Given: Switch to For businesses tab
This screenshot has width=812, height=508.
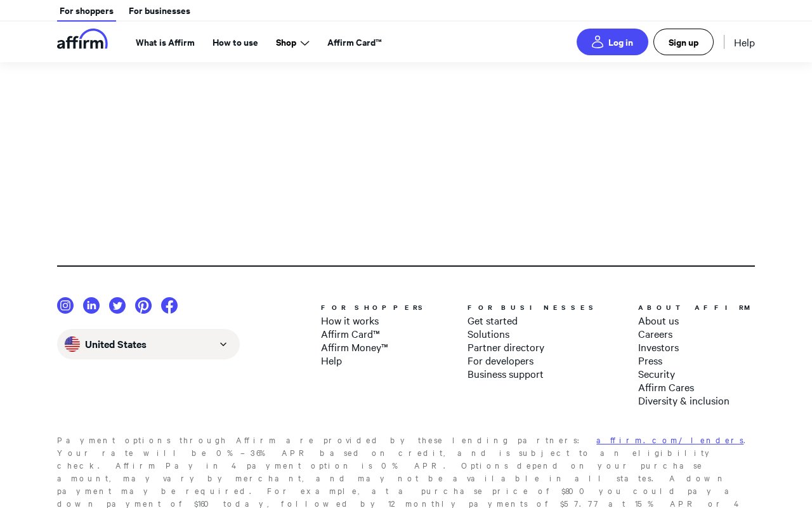Looking at the screenshot, I should point(159,11).
